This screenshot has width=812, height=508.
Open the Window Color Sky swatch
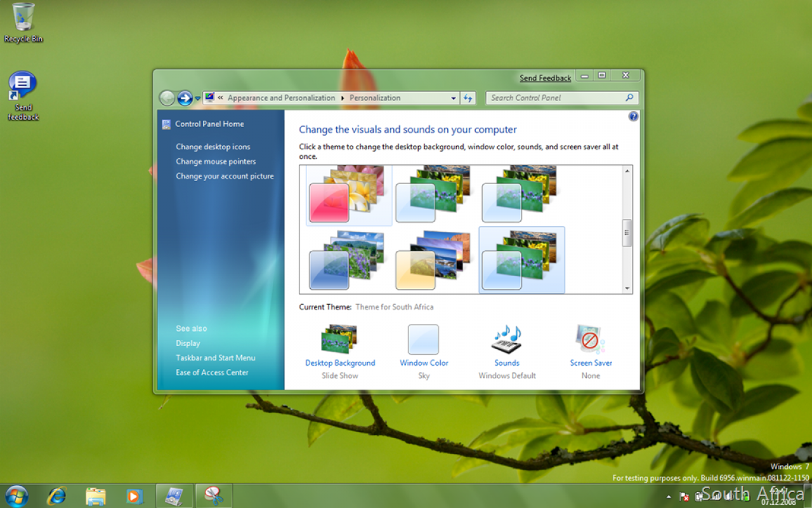(x=423, y=339)
